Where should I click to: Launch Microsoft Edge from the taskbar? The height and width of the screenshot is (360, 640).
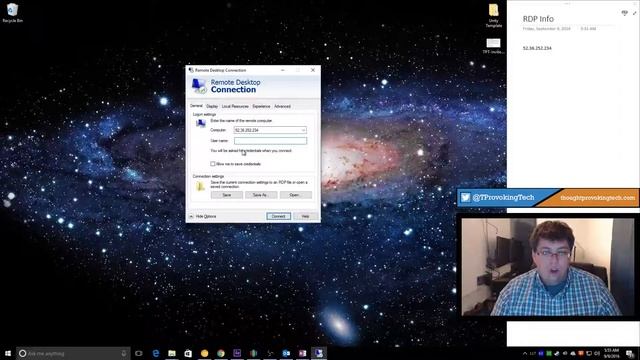click(156, 353)
